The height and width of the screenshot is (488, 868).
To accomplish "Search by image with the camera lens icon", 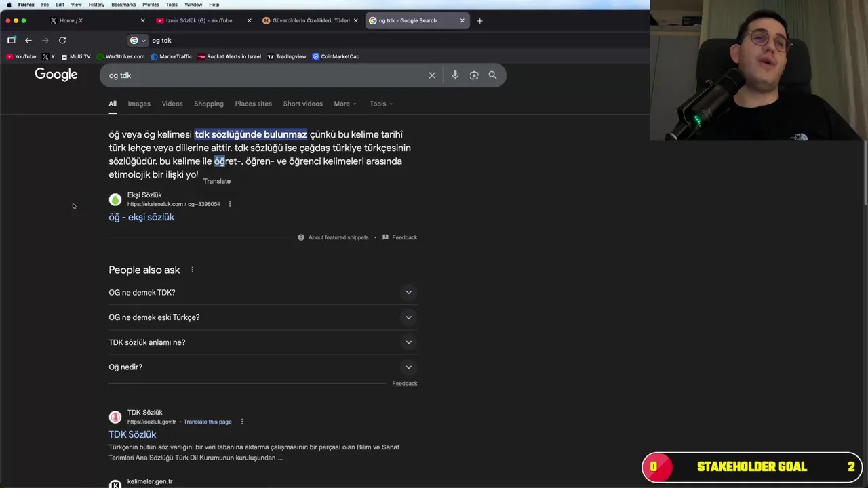I will (x=474, y=75).
